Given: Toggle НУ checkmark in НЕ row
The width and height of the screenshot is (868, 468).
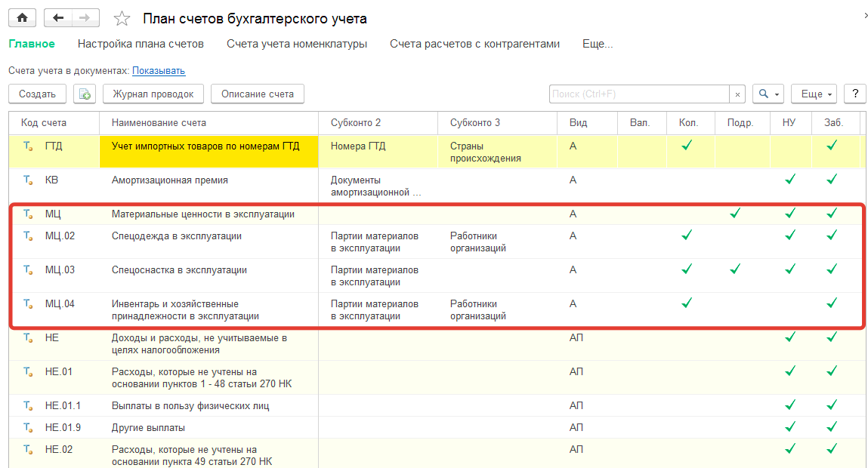Looking at the screenshot, I should click(x=790, y=337).
